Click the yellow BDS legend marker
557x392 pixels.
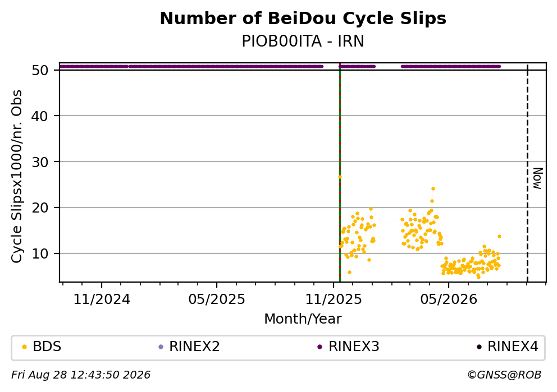(x=24, y=347)
